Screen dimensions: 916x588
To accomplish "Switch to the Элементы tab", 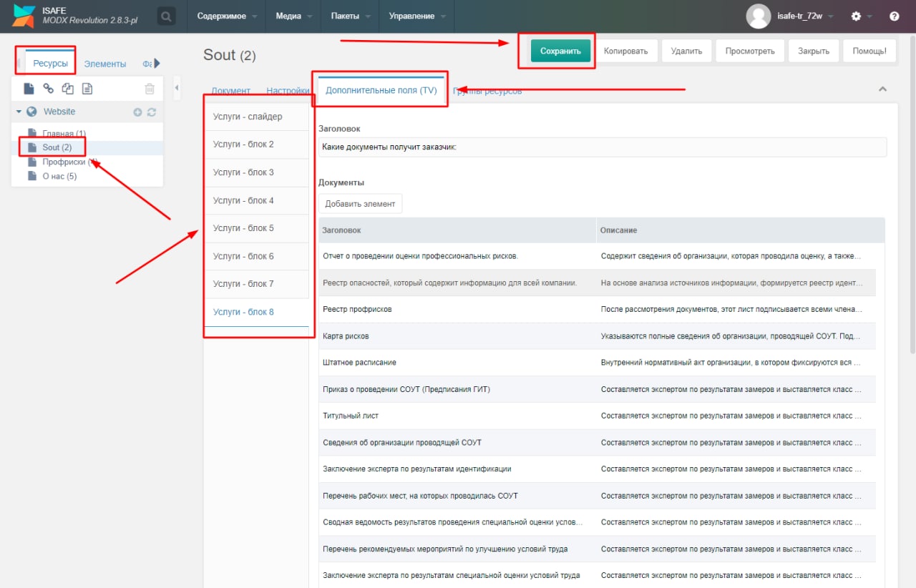I will 104,64.
